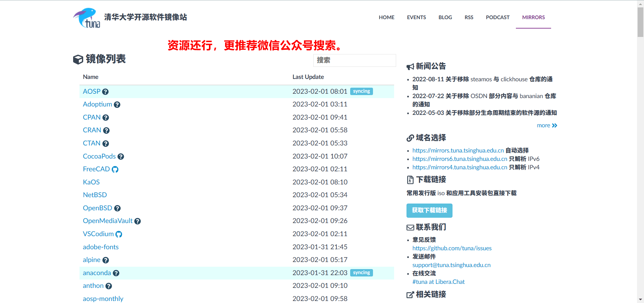Open help icon next to CTAN
The image size is (644, 303).
coord(106,144)
